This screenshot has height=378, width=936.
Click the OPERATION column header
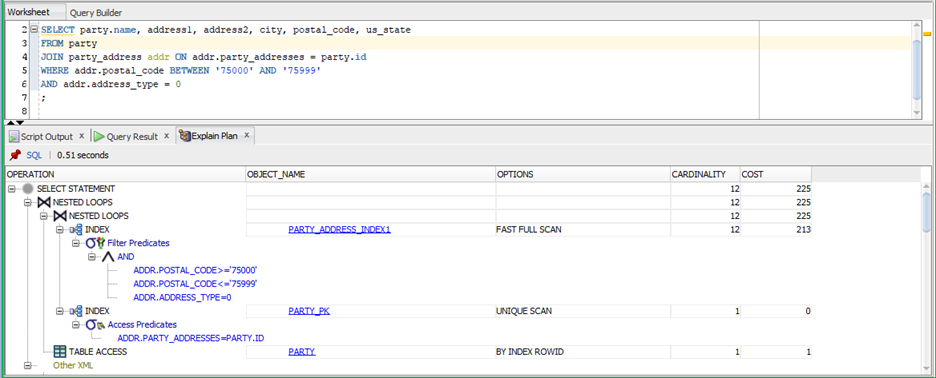125,174
